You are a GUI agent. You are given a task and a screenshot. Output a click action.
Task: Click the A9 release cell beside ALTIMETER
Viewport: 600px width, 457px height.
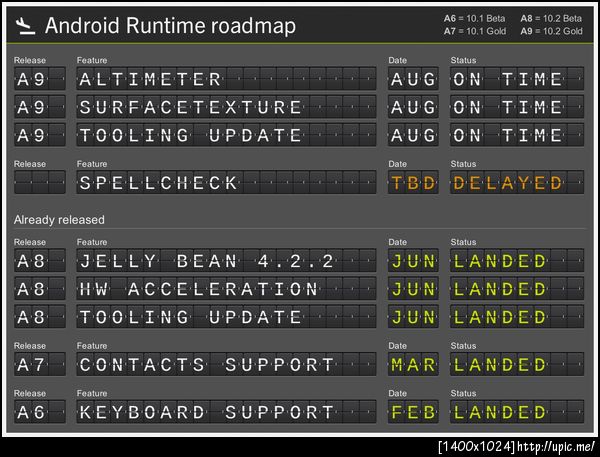(40, 79)
